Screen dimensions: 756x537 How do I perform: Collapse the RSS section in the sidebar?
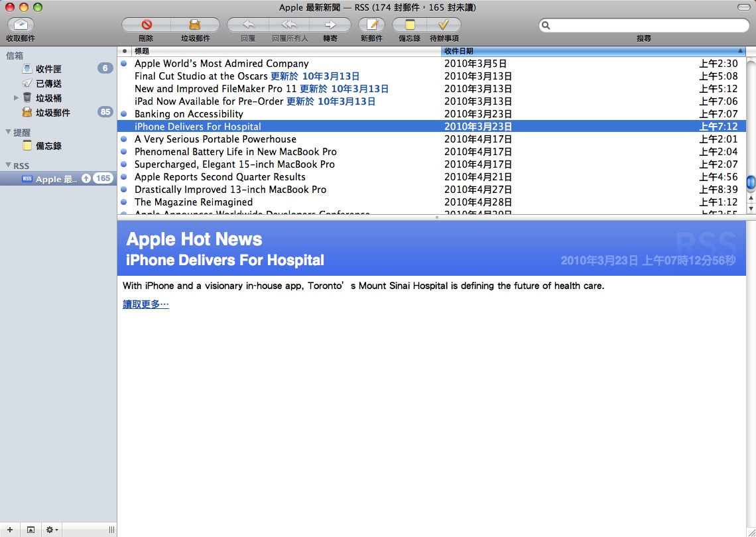click(7, 165)
